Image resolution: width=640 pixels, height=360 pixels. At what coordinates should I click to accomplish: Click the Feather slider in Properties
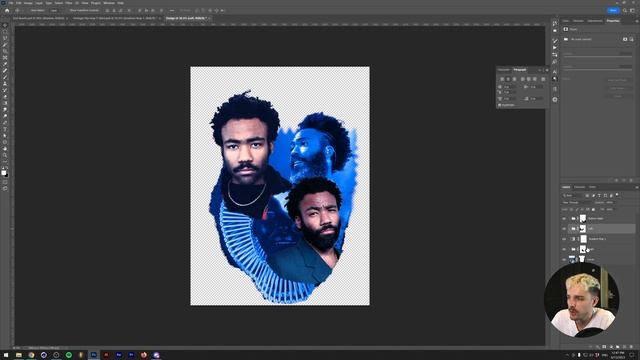[x=598, y=70]
